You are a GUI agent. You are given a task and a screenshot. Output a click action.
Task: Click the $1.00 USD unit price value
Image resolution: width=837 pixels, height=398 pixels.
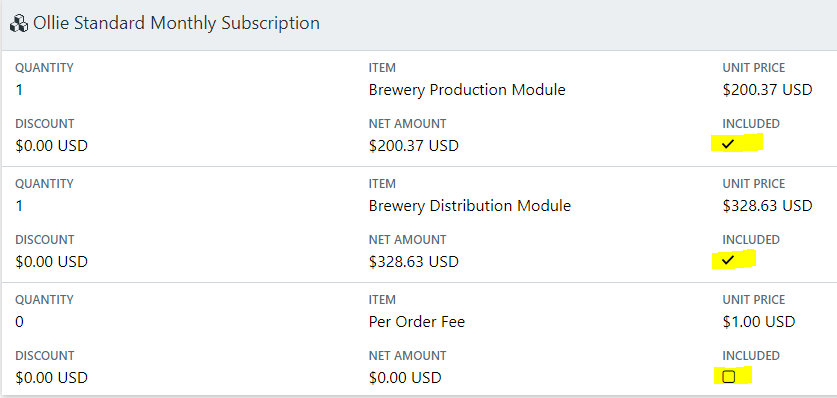pos(759,322)
